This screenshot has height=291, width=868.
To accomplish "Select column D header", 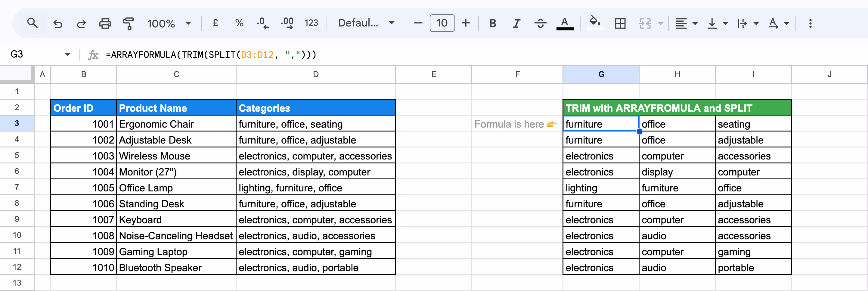I will (x=316, y=74).
